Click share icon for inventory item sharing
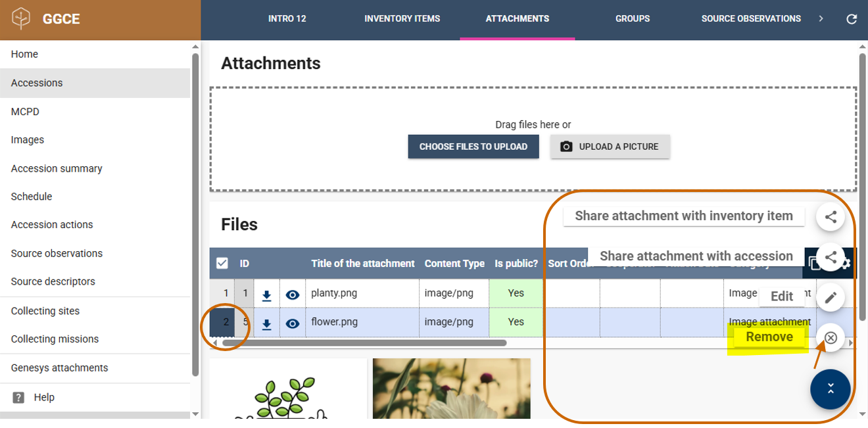Screen dimensions: 868x428 (x=831, y=216)
